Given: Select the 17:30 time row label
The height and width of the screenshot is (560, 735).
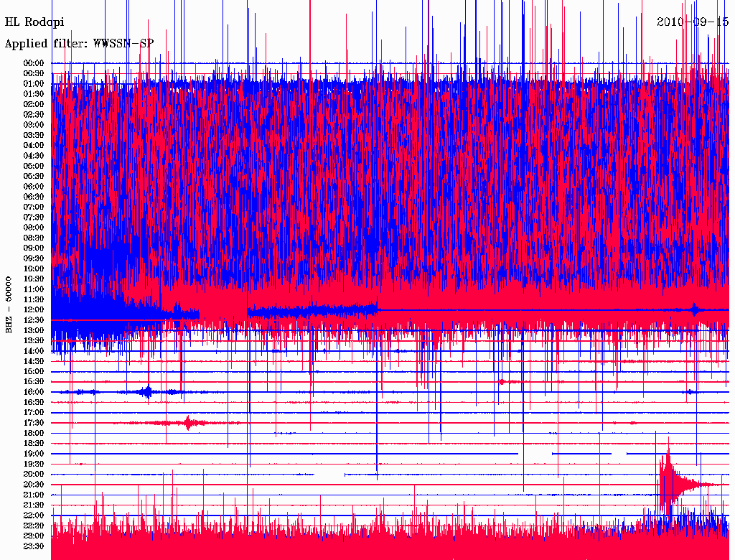Looking at the screenshot, I should (34, 423).
